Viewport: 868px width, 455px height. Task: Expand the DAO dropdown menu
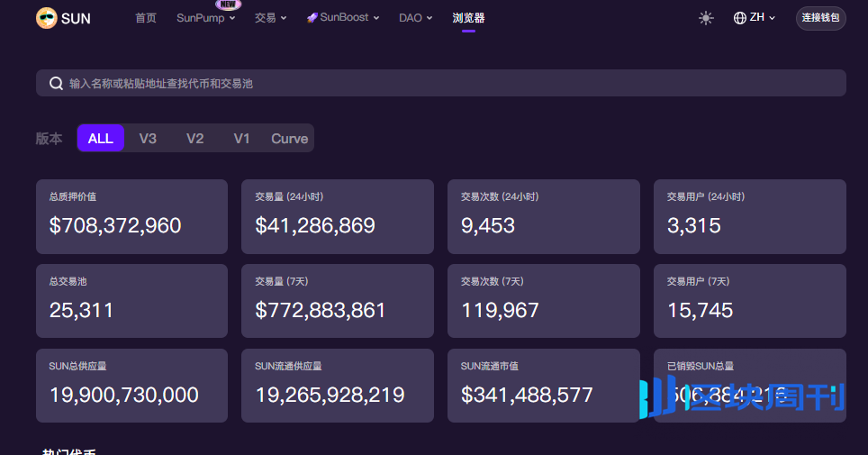416,18
